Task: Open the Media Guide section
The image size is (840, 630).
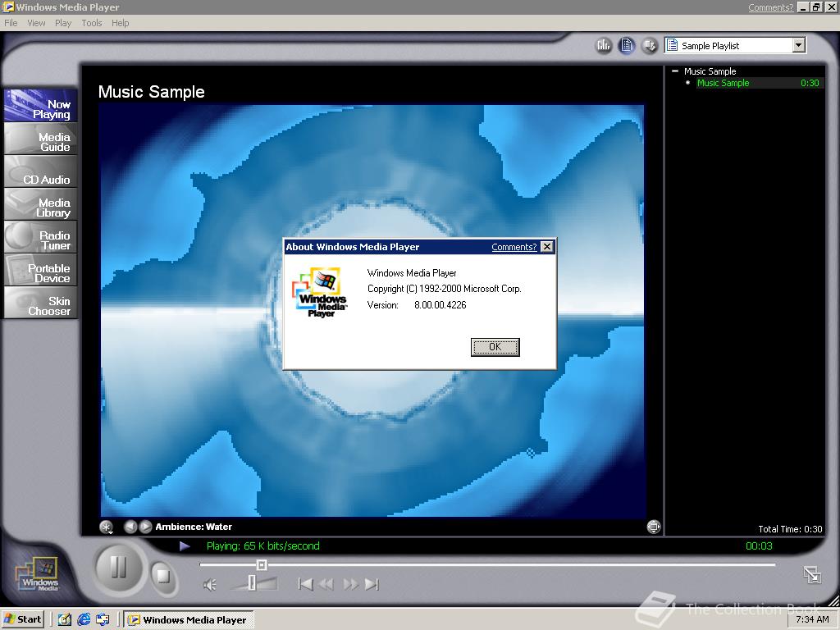Action: (x=41, y=139)
